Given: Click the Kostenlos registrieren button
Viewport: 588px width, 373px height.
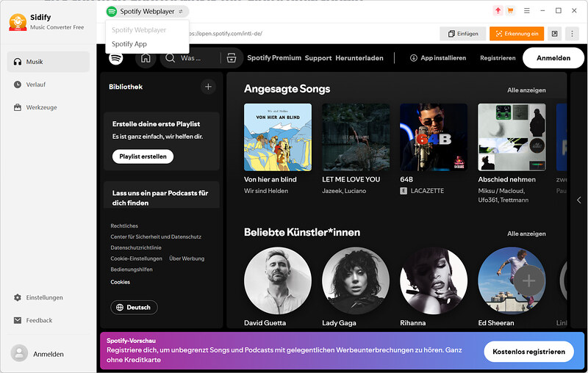Looking at the screenshot, I should coord(528,352).
